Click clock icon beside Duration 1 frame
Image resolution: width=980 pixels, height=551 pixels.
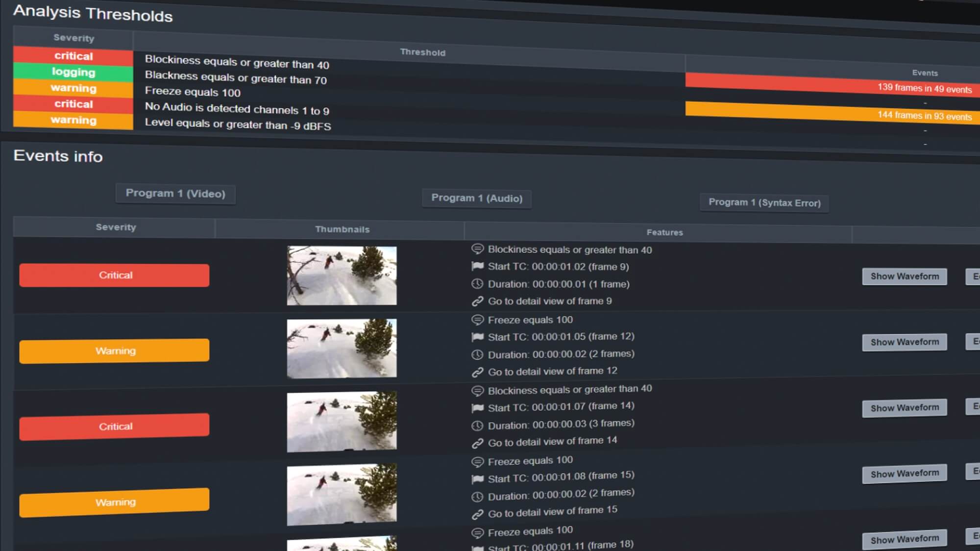pyautogui.click(x=477, y=284)
